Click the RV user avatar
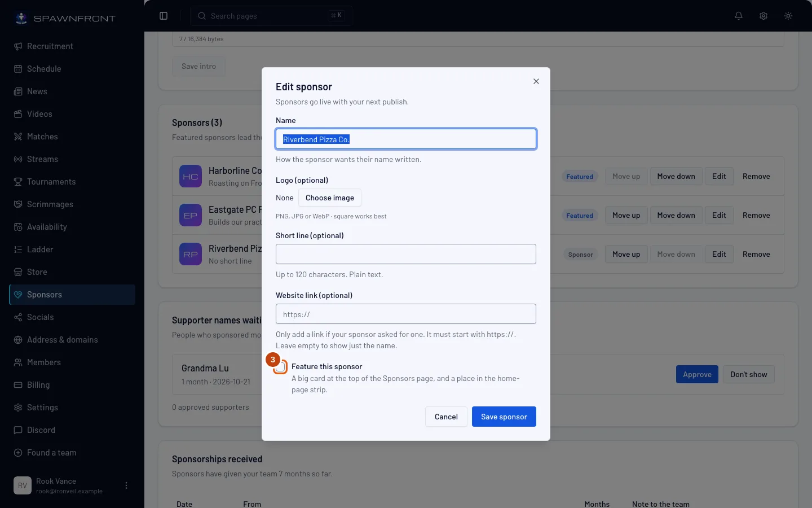Image resolution: width=812 pixels, height=508 pixels. pos(23,485)
